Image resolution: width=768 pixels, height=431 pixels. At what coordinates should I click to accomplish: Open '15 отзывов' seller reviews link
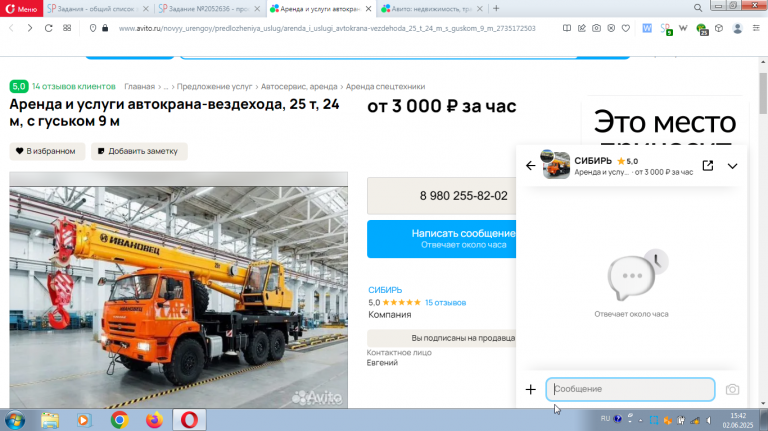[445, 303]
